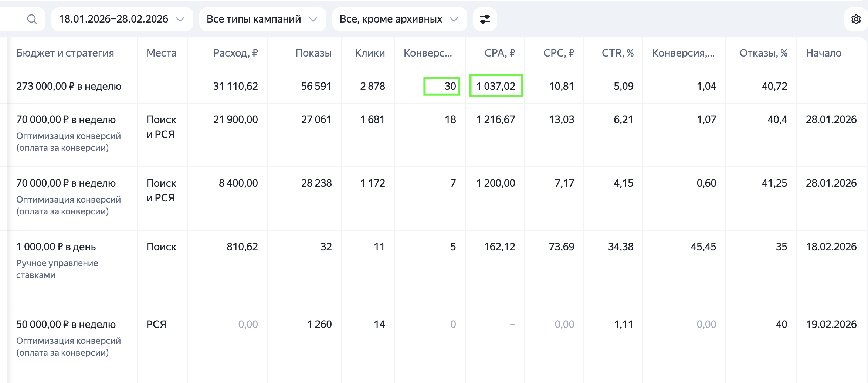Expand the 'Все типы кампаний' dropdown
This screenshot has height=383, width=868.
pos(262,19)
